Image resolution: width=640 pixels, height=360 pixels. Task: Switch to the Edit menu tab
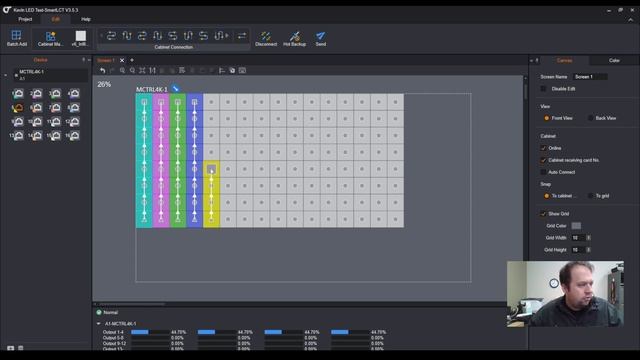click(x=56, y=19)
